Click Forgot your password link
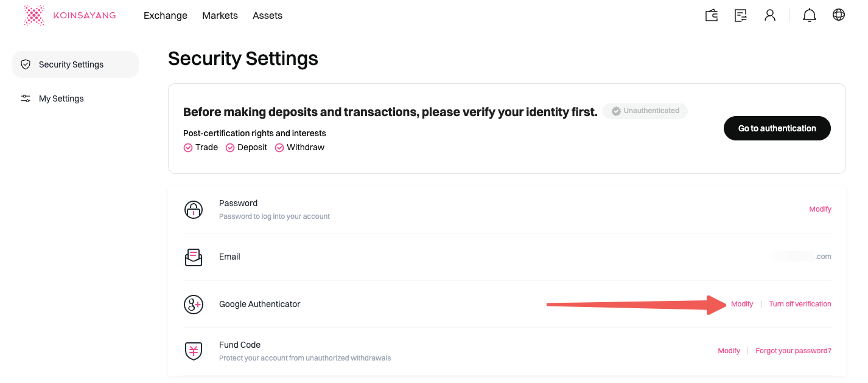Image resolution: width=868 pixels, height=383 pixels. click(x=793, y=351)
